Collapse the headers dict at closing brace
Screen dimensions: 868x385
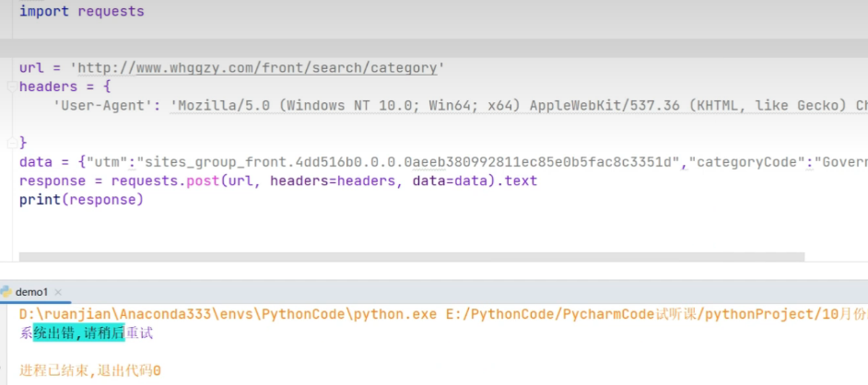pyautogui.click(x=23, y=143)
